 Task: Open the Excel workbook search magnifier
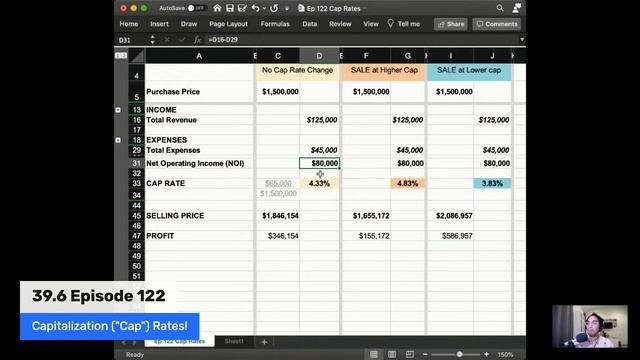pos(500,8)
